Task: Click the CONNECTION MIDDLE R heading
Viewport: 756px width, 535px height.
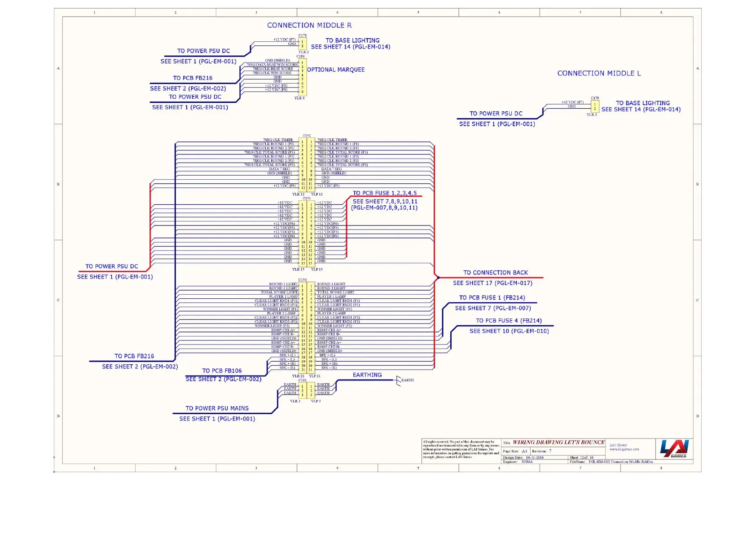Action: click(309, 26)
